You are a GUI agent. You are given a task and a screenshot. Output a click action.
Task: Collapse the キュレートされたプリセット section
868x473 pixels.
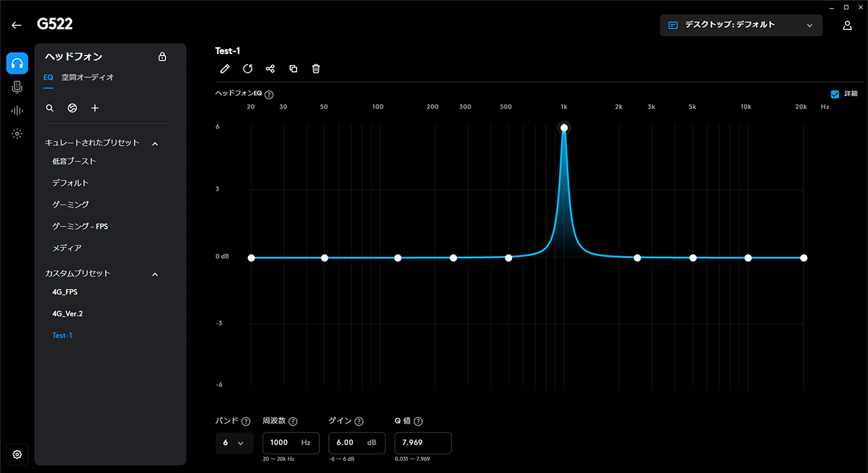click(155, 143)
